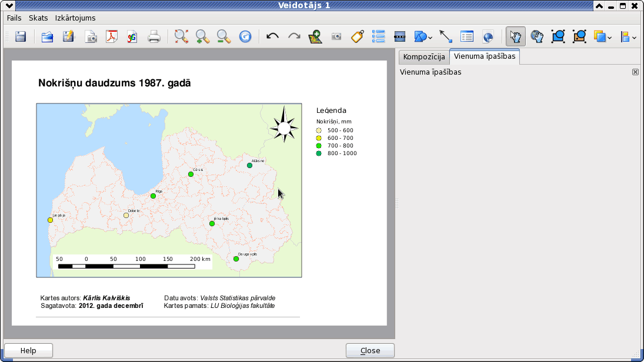This screenshot has width=644, height=362.
Task: Select the Add attribute table tool
Action: (466, 36)
